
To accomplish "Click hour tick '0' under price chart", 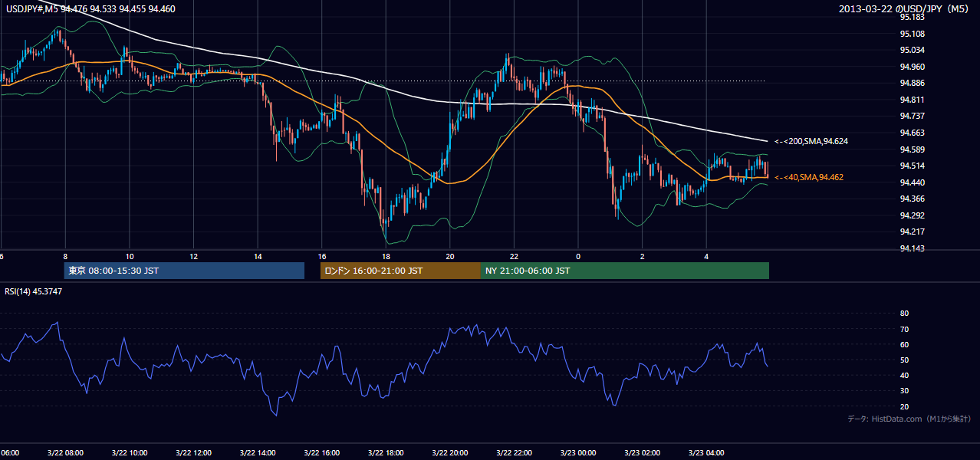I will tap(578, 257).
